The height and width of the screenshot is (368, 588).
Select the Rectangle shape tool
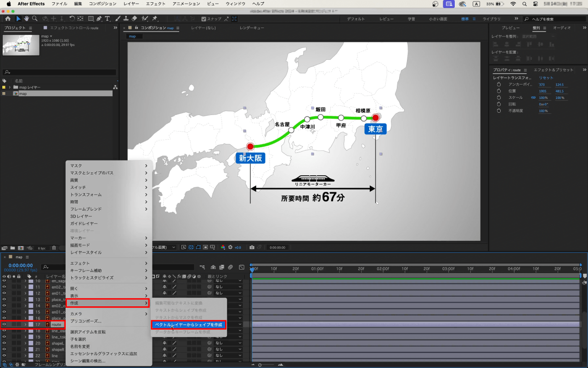tap(90, 19)
